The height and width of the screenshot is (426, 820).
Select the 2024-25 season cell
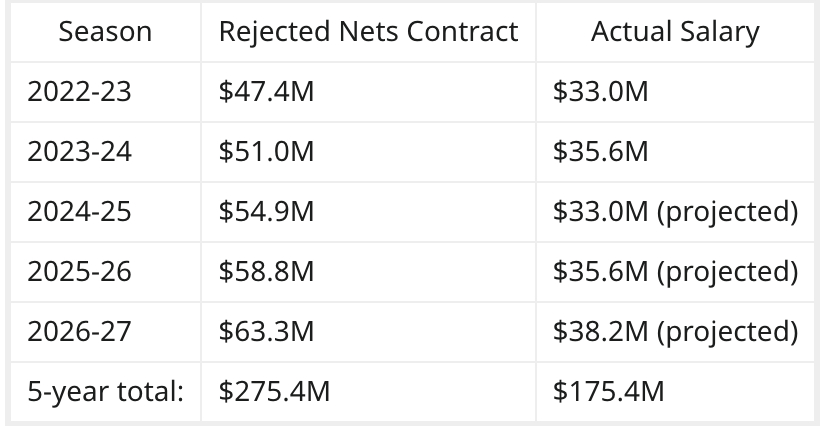tap(79, 212)
